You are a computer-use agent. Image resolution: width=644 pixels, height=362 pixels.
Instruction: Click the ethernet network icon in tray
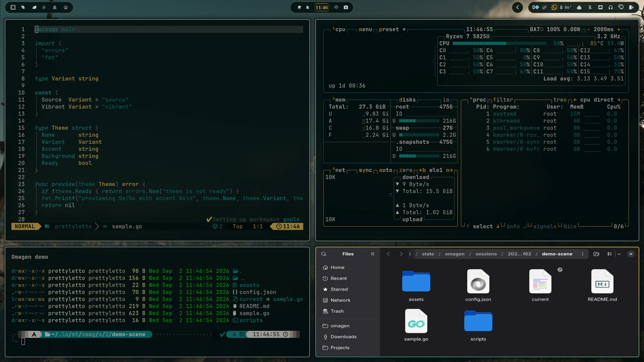[x=600, y=7]
